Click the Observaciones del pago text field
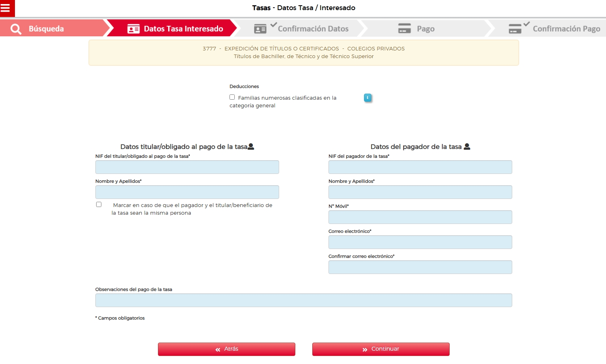 click(x=303, y=300)
